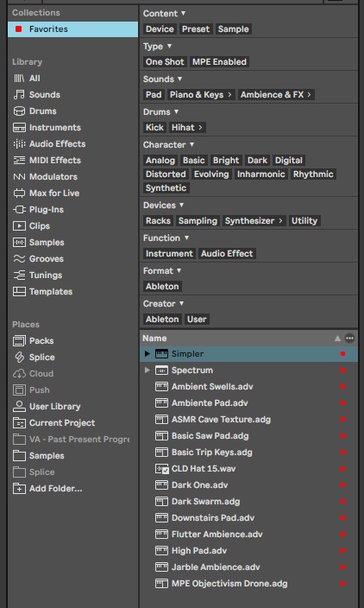This screenshot has height=608, width=364.
Task: Toggle the Utility devices filter tag
Action: point(304,221)
